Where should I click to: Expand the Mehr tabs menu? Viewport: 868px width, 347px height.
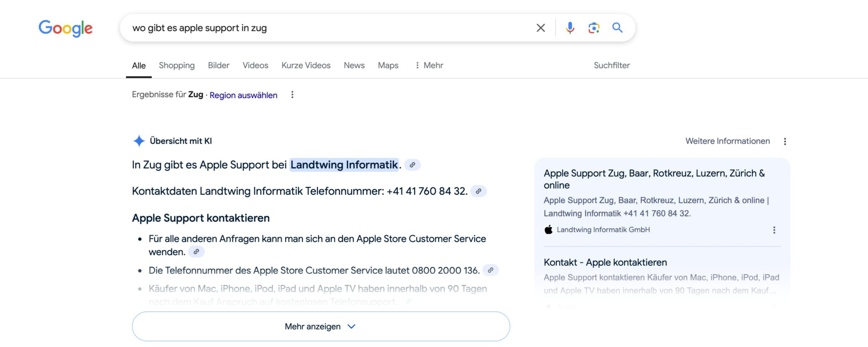pyautogui.click(x=429, y=66)
